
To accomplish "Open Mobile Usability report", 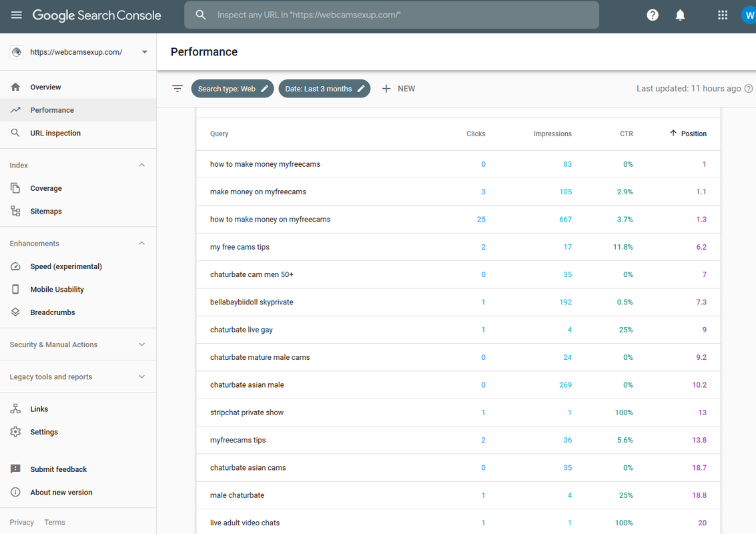I will click(x=78, y=289).
